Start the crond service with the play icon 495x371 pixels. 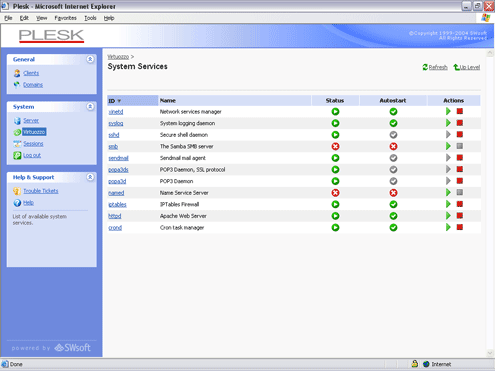448,227
